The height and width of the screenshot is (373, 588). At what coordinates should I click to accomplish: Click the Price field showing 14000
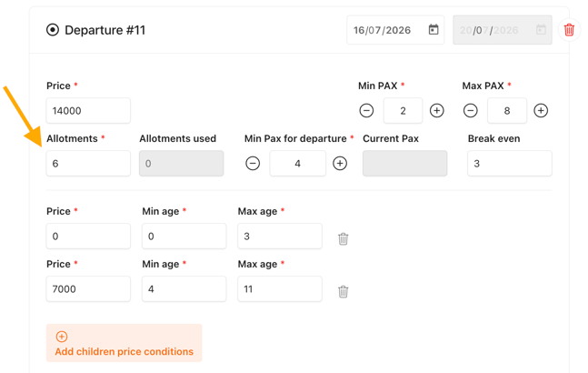coord(88,111)
